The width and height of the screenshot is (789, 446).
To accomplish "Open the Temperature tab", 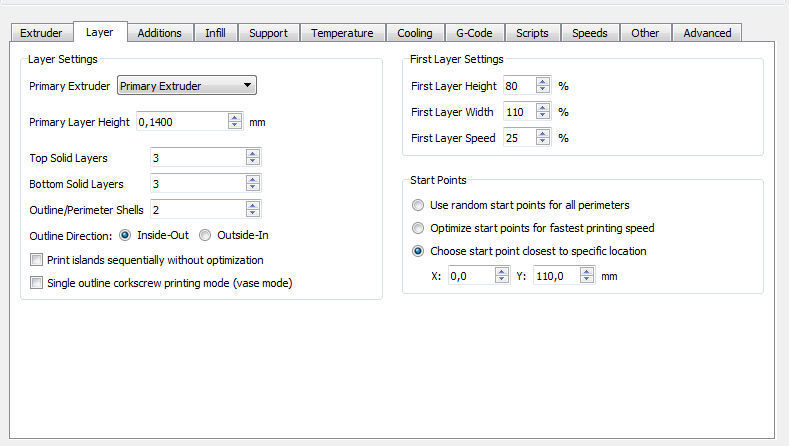I will click(342, 33).
